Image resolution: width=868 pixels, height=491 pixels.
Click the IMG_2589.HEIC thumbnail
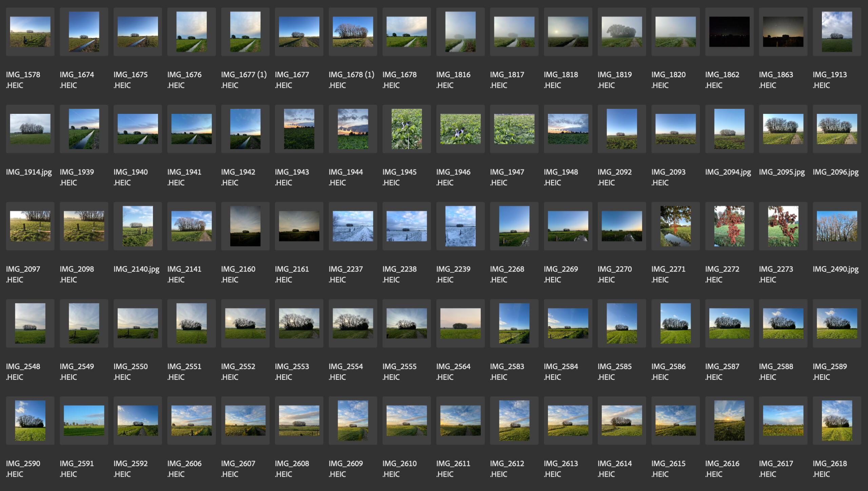836,323
